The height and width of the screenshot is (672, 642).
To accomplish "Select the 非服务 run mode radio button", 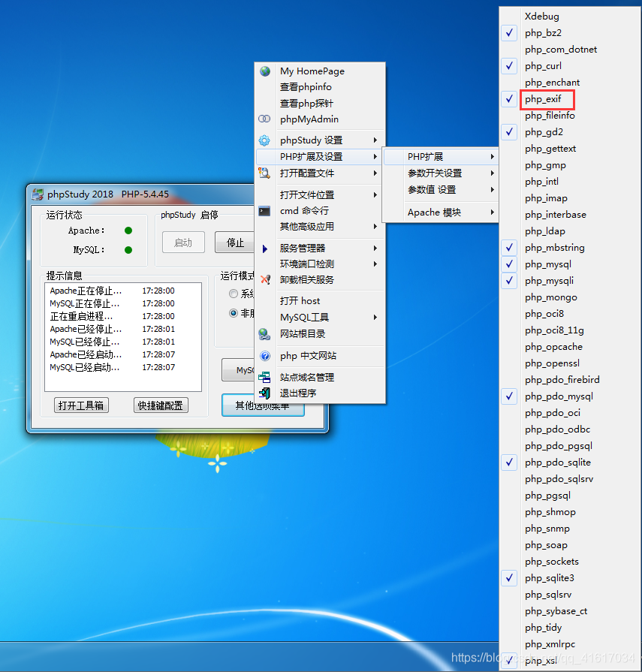I will pyautogui.click(x=234, y=313).
